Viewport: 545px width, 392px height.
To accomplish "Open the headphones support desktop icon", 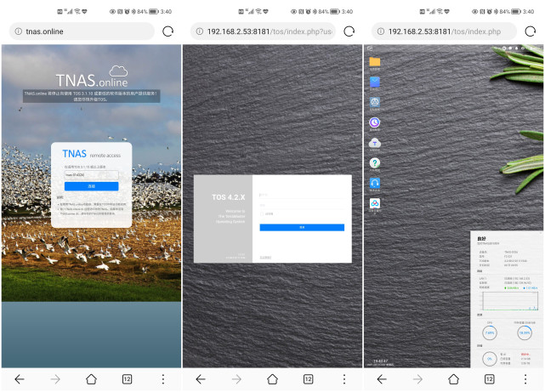I will (x=374, y=183).
